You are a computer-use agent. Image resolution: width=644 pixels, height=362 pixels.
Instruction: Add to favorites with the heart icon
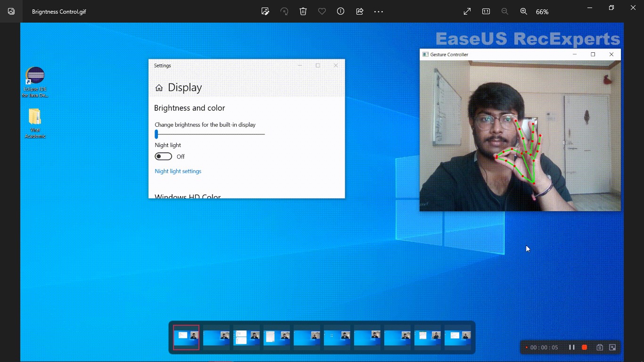[x=322, y=11]
